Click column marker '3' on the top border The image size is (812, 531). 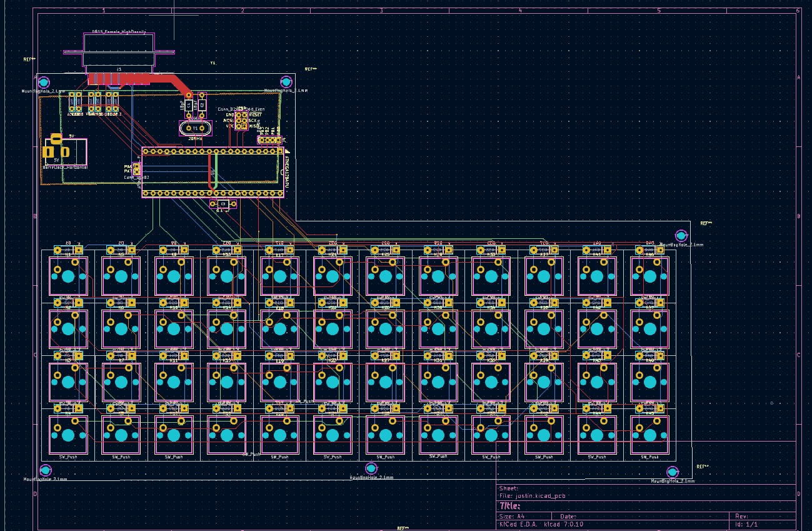point(381,11)
